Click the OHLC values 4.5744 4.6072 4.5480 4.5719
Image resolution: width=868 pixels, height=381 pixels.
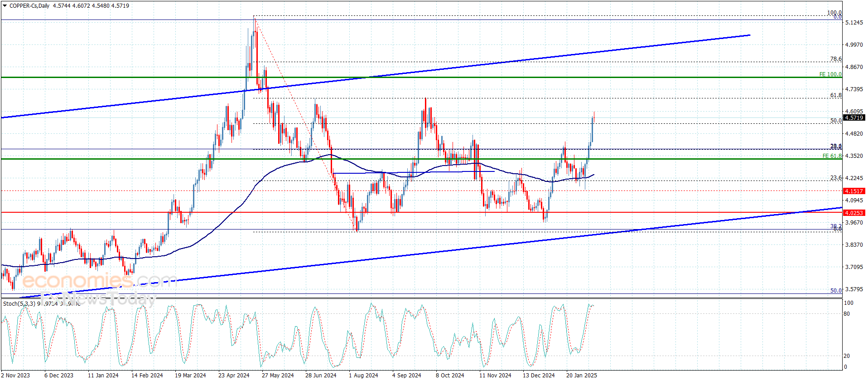(x=91, y=6)
